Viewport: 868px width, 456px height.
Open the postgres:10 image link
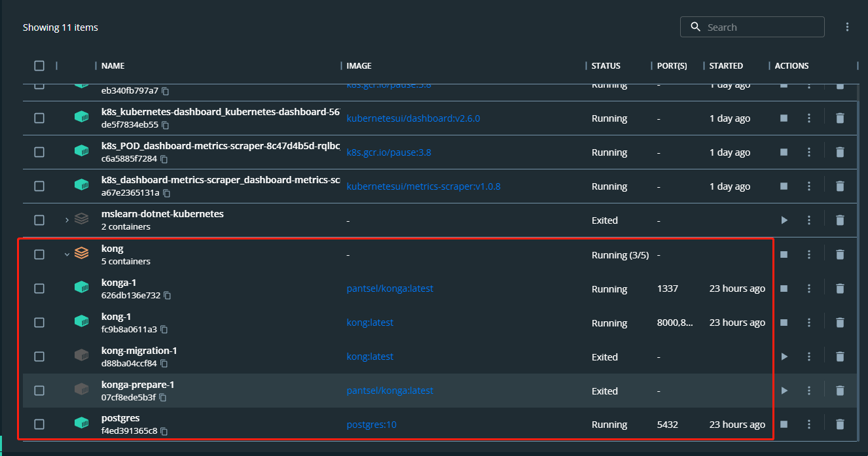coord(371,425)
